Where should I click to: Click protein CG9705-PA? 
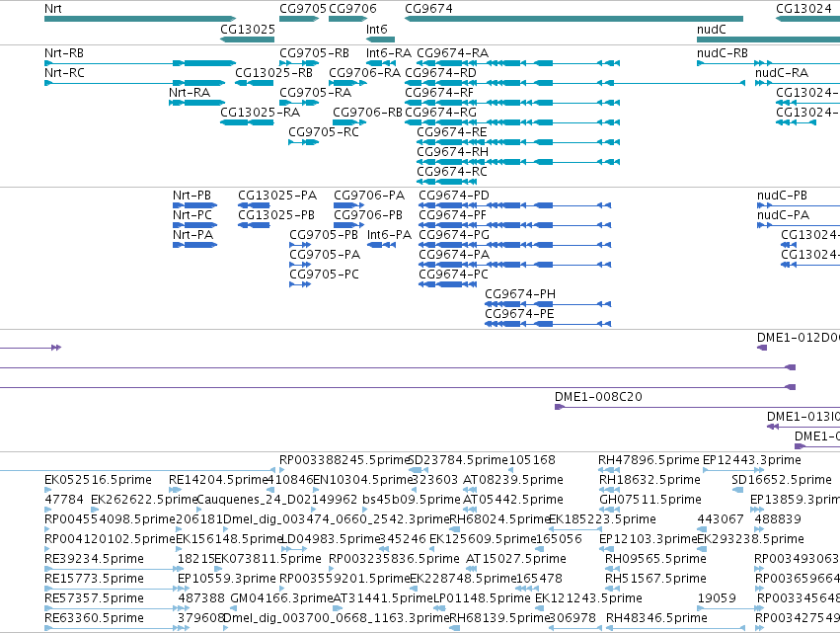pos(325,255)
